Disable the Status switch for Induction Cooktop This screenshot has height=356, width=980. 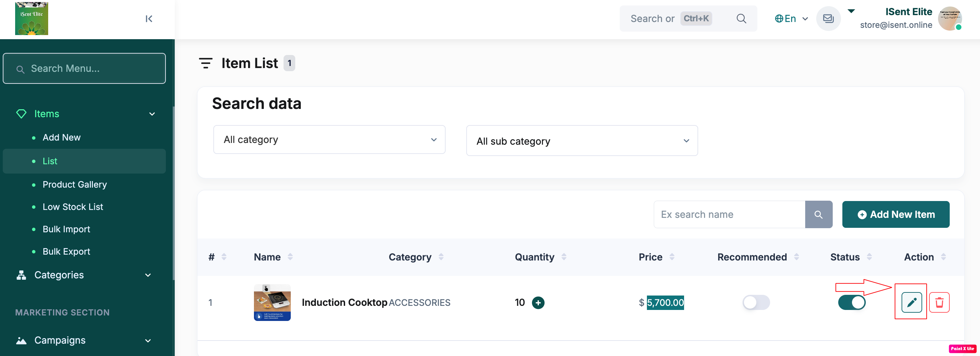pos(851,302)
